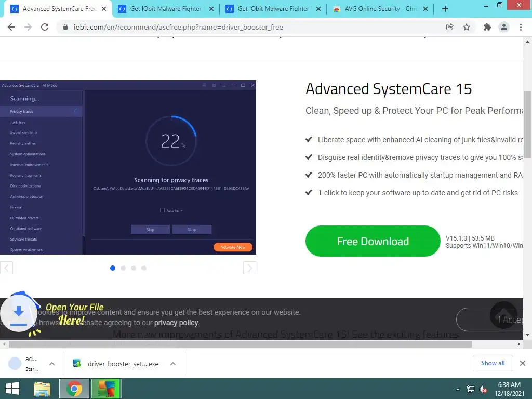This screenshot has width=532, height=399.
Task: Select first carousel dot
Action: click(x=113, y=268)
